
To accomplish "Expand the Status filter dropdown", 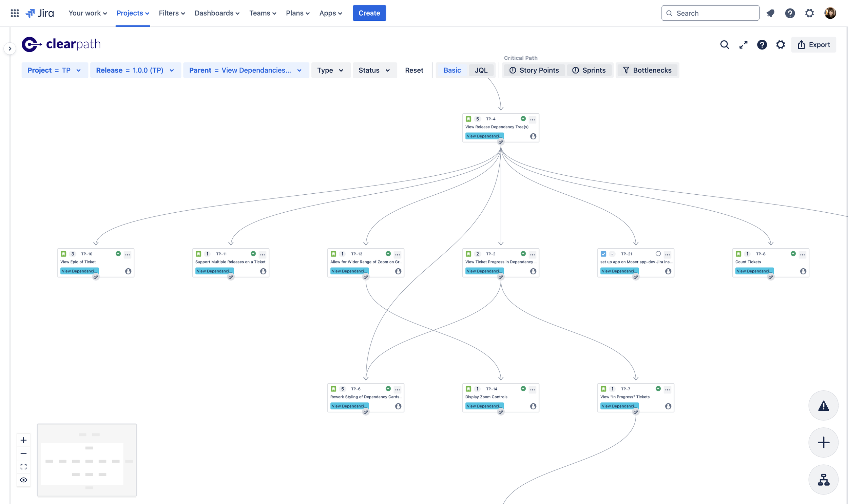I will pyautogui.click(x=374, y=70).
